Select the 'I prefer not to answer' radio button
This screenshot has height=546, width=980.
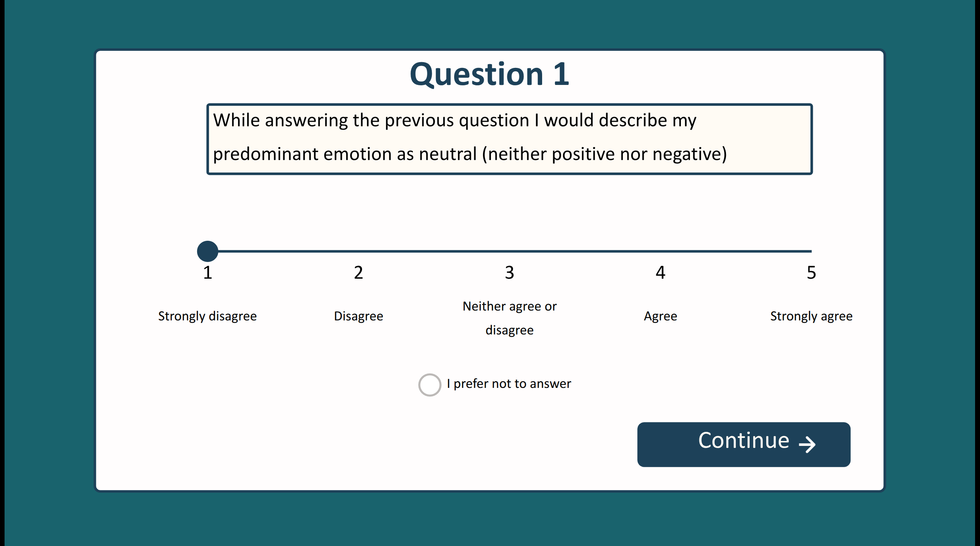(430, 385)
